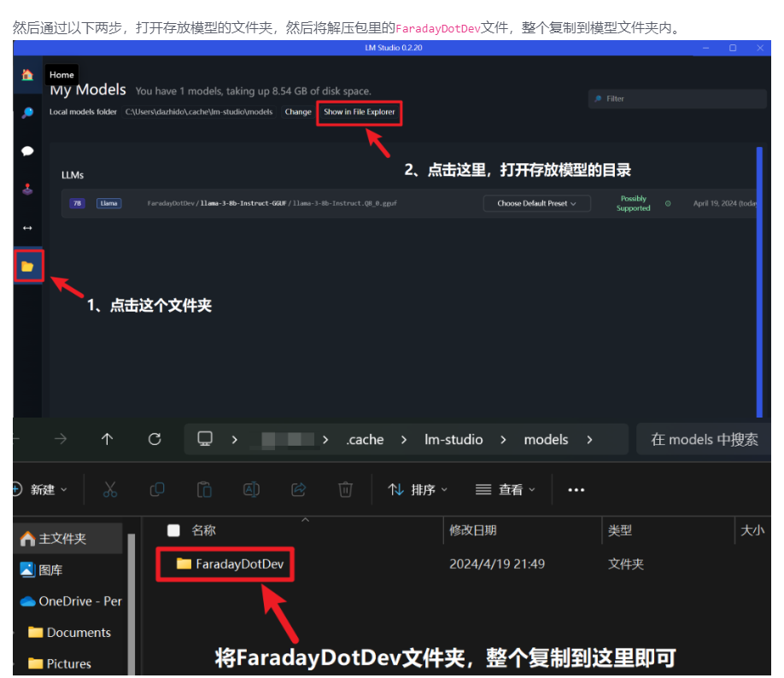Select 主文件夹 in the navigation pane
Viewport: 784px width, 678px height.
pos(61,539)
